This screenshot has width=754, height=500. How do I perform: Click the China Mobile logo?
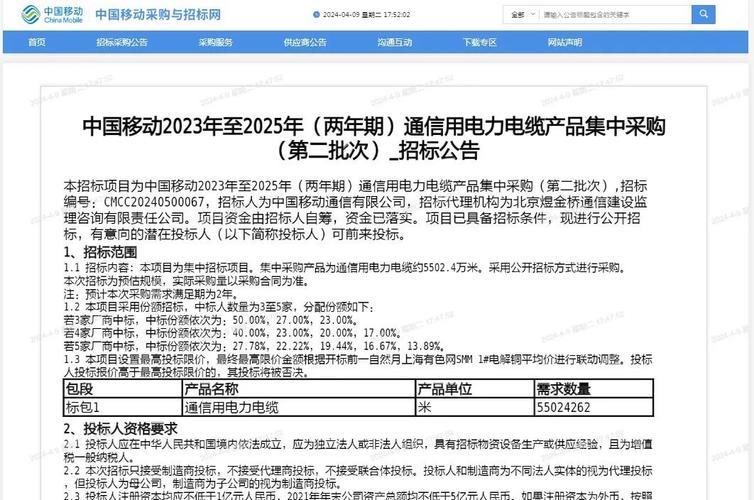coord(52,14)
